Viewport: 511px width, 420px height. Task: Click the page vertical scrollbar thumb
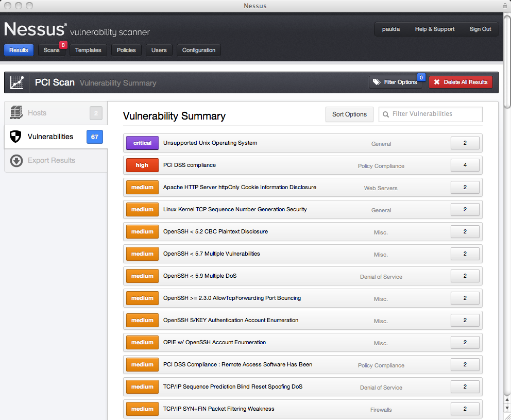point(507,62)
